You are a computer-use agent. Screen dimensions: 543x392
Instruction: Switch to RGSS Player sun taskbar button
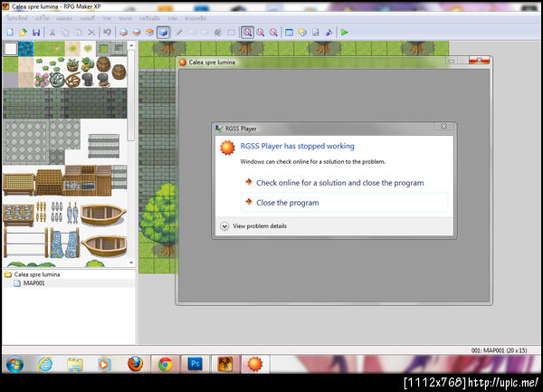coord(255,364)
